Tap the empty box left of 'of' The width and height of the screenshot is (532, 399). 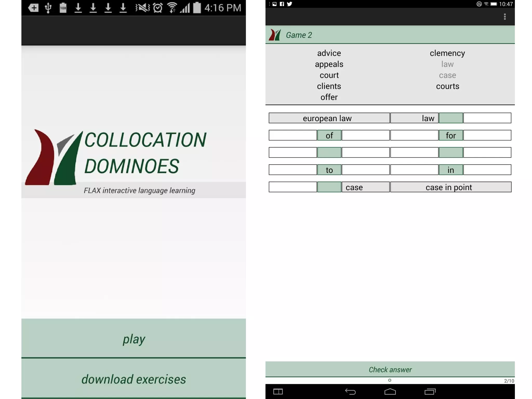(292, 135)
